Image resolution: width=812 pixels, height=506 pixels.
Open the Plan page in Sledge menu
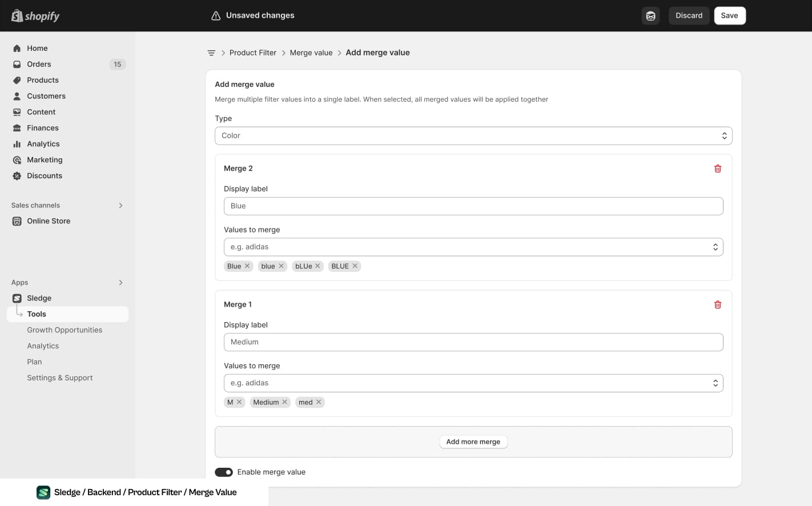pyautogui.click(x=34, y=362)
